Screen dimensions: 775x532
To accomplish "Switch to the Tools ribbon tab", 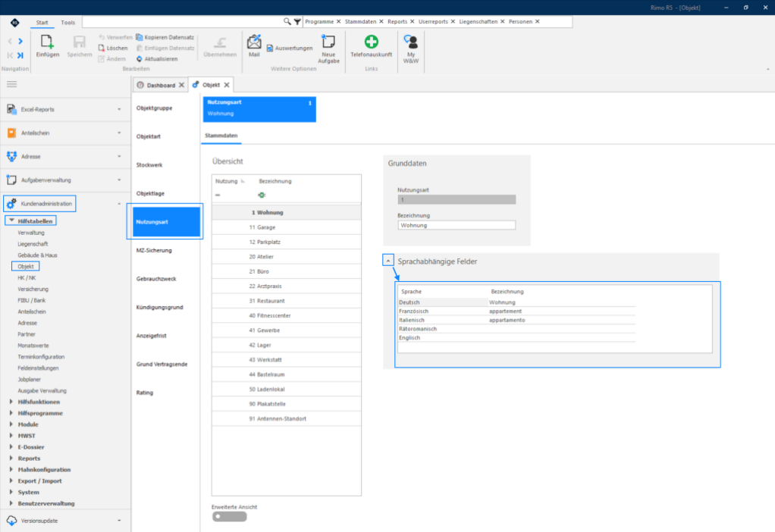I will pos(67,22).
